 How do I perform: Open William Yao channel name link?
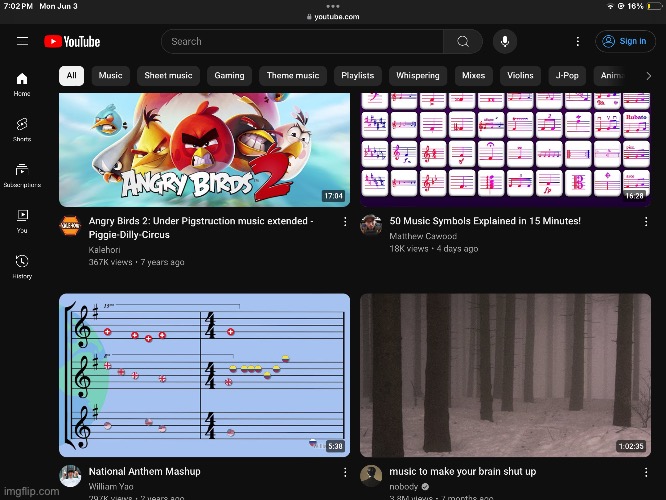pos(111,486)
